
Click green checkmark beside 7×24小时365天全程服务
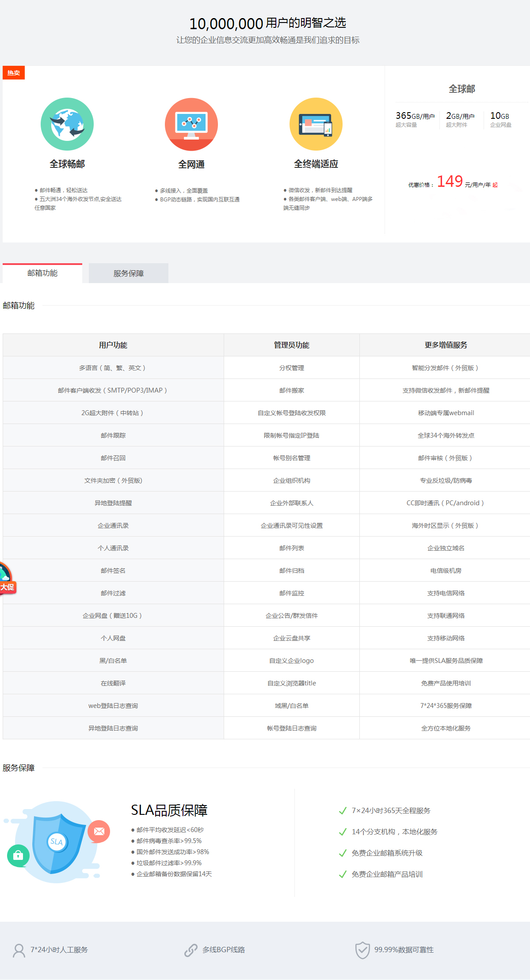(x=343, y=811)
